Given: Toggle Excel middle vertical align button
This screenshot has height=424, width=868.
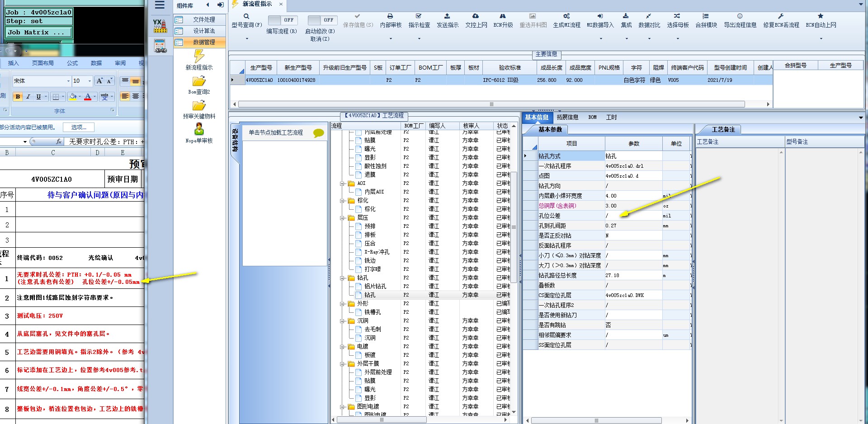Looking at the screenshot, I should pos(136,81).
